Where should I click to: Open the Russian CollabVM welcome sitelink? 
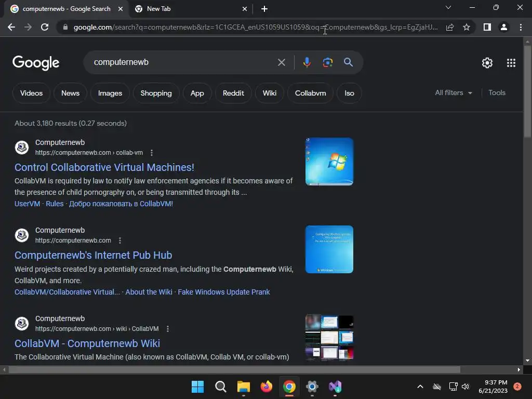coord(121,204)
